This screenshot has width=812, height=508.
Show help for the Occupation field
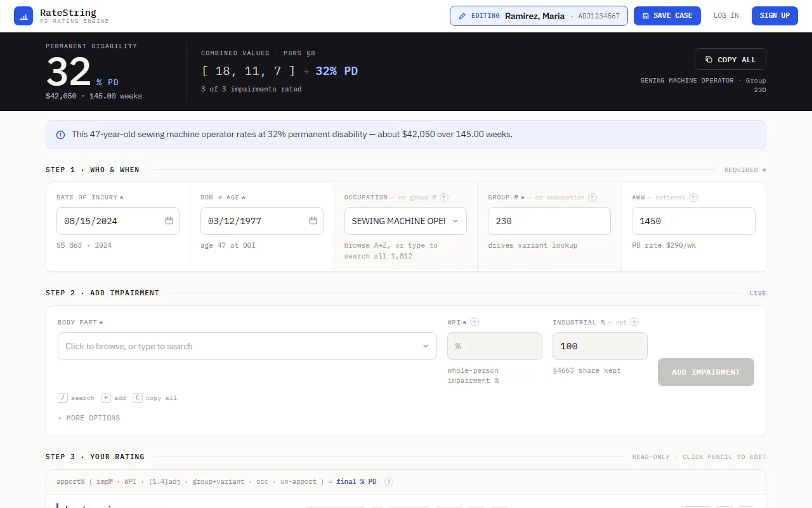(x=444, y=197)
